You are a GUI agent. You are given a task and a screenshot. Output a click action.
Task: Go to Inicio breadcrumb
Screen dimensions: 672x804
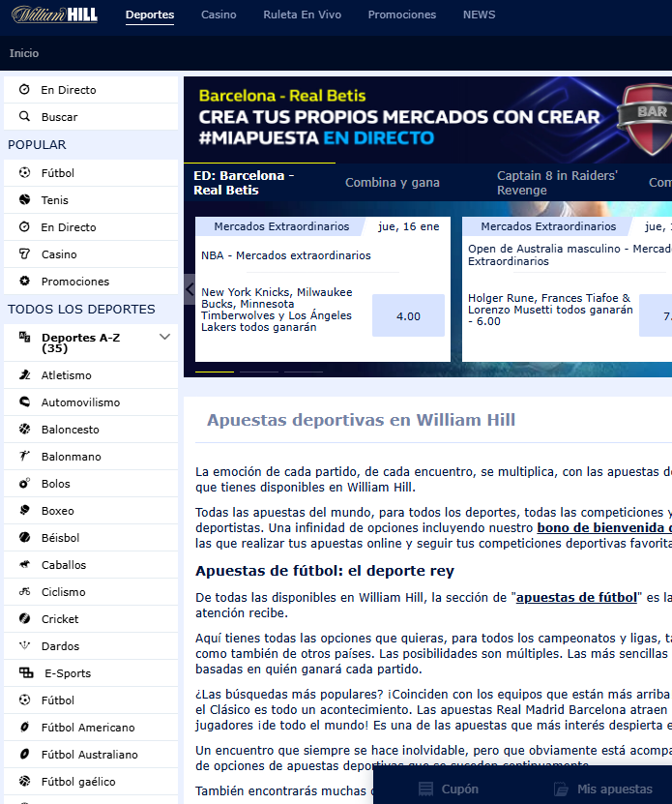point(24,53)
